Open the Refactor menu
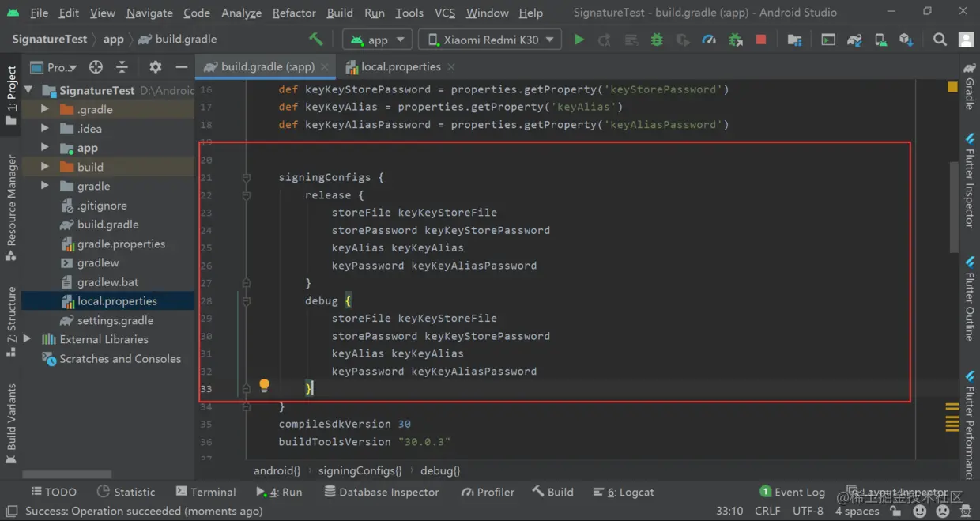The height and width of the screenshot is (521, 980). (294, 13)
